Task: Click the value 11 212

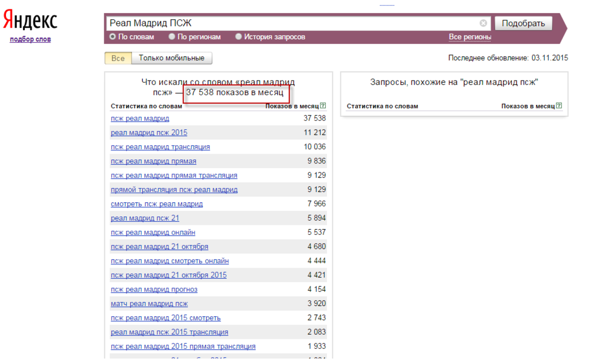Action: click(315, 132)
